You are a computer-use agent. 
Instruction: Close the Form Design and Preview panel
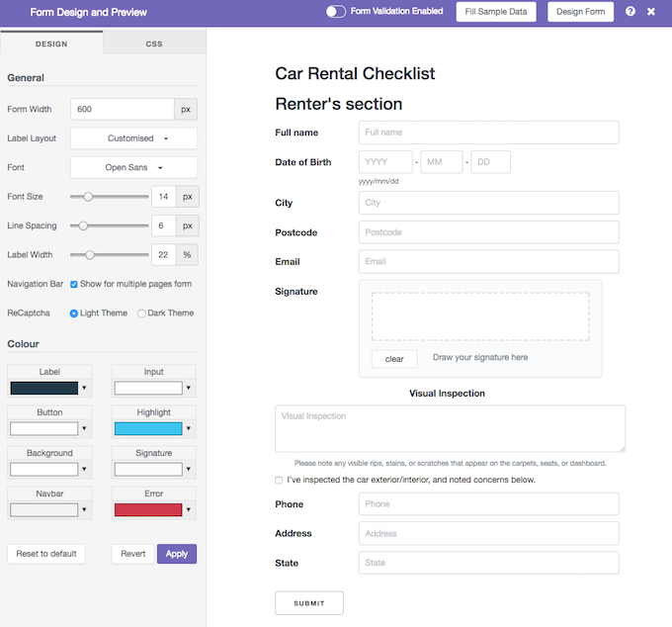click(x=651, y=12)
